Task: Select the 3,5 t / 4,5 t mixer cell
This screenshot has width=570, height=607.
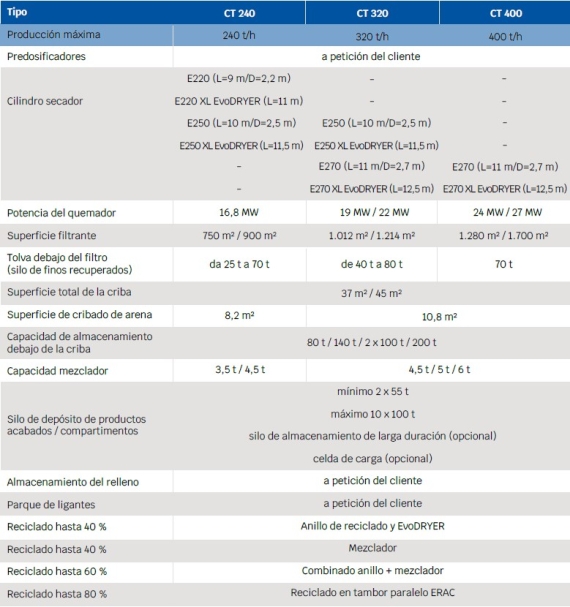Action: coord(240,370)
